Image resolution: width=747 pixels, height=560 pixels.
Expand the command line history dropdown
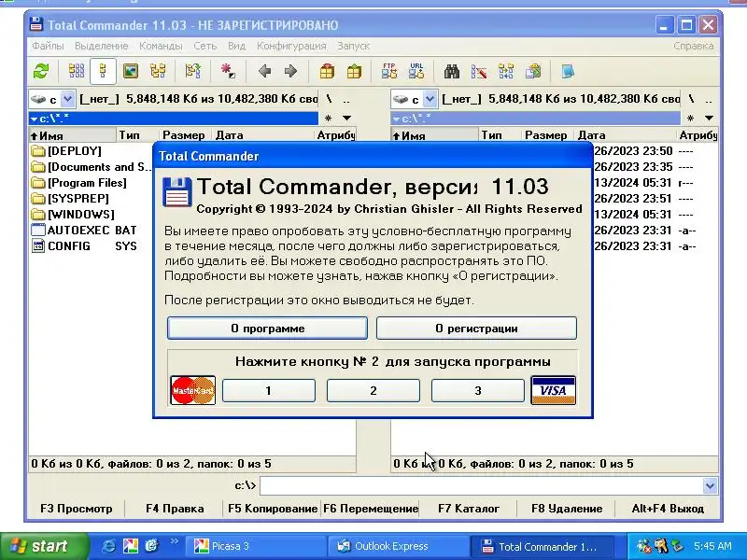click(710, 485)
